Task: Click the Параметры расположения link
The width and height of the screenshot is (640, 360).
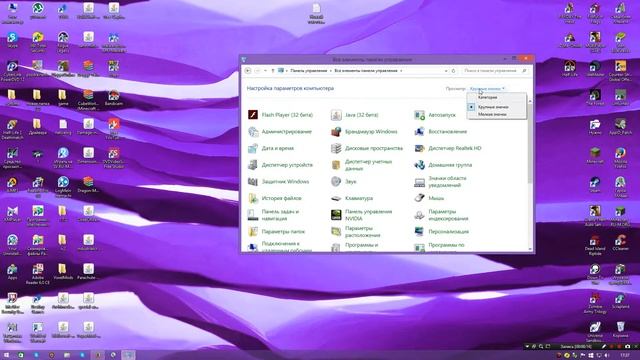Action: (x=362, y=231)
